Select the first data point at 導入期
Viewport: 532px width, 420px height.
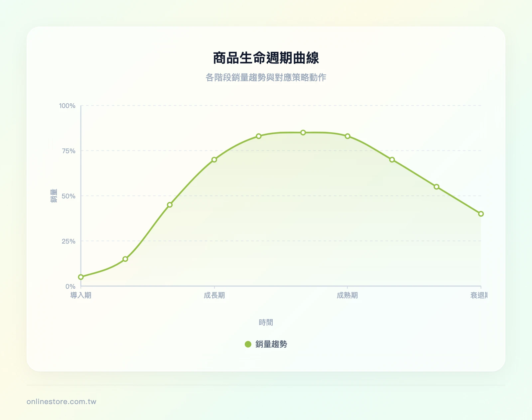pyautogui.click(x=80, y=276)
